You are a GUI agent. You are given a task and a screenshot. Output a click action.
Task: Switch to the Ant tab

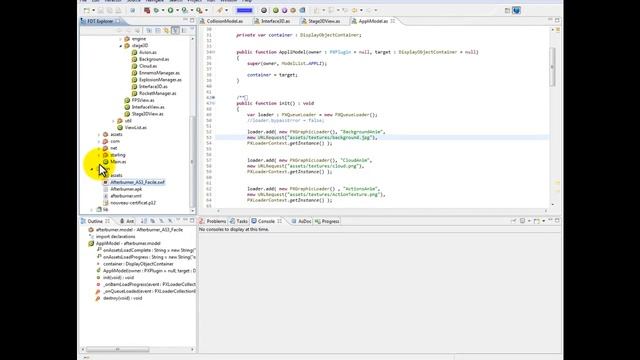coord(127,221)
